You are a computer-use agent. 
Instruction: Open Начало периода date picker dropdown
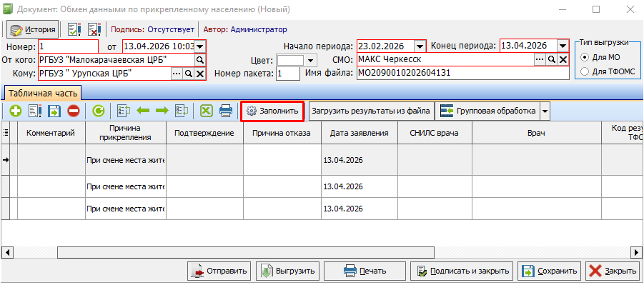420,46
